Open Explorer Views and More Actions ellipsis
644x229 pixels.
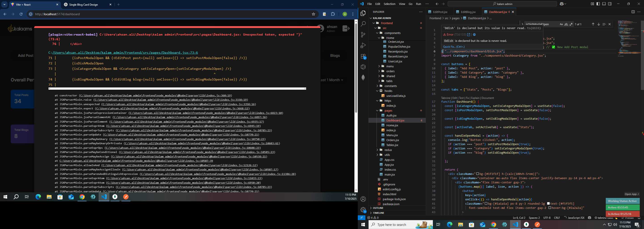coord(421,12)
